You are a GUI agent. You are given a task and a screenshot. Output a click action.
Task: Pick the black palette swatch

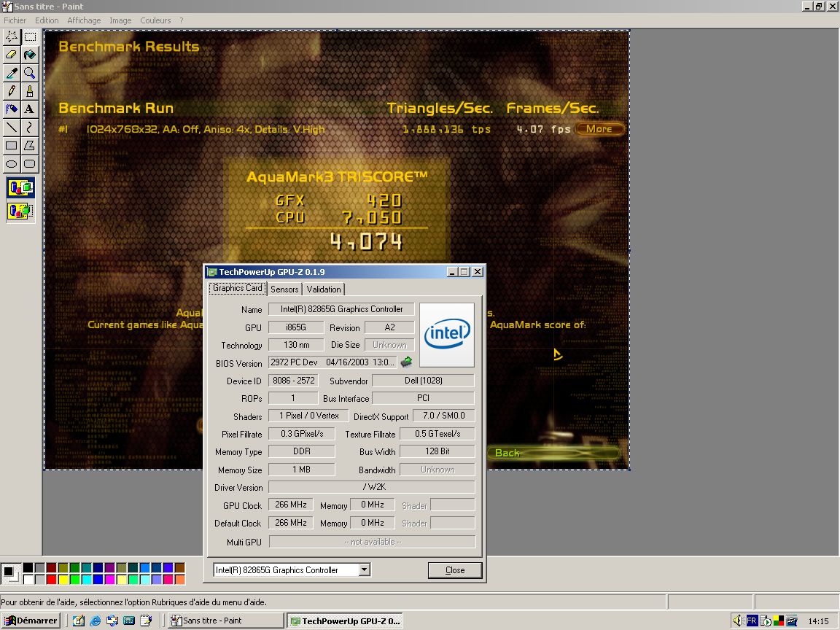[x=28, y=568]
